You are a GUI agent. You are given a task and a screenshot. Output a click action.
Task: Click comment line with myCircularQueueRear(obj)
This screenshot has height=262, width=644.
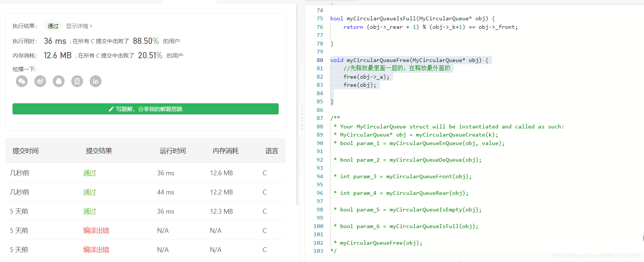[x=401, y=193]
